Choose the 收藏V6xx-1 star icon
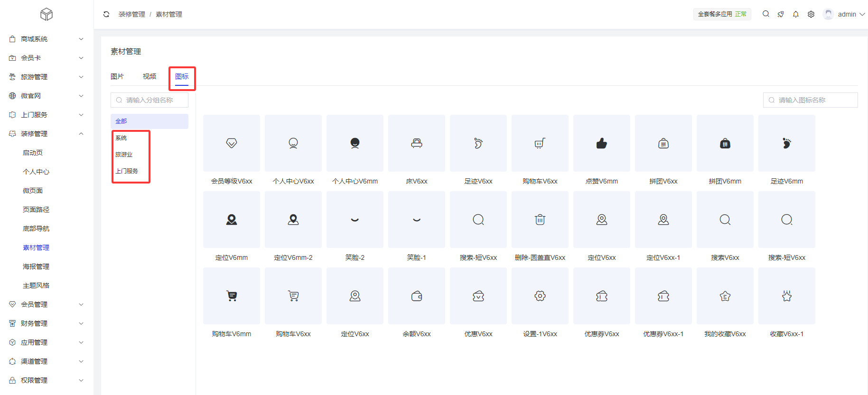The image size is (868, 395). (x=787, y=296)
